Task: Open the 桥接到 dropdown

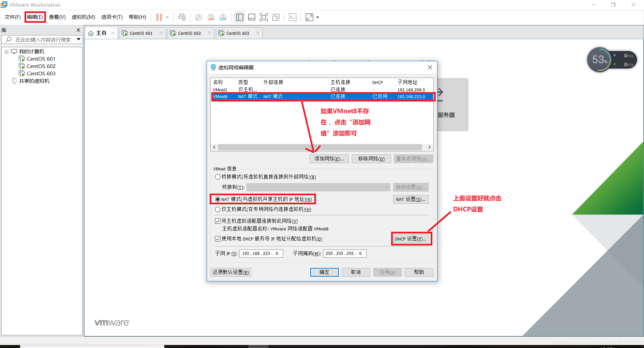Action: [318, 187]
